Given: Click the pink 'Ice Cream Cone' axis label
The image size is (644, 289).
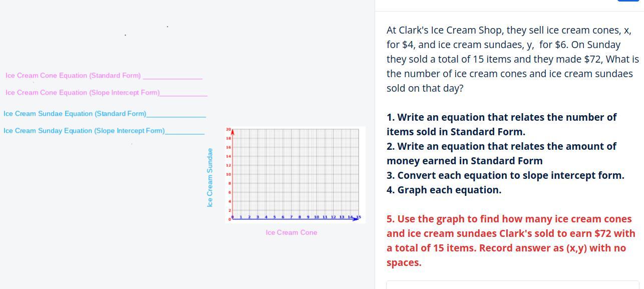Looking at the screenshot, I should pyautogui.click(x=291, y=232).
